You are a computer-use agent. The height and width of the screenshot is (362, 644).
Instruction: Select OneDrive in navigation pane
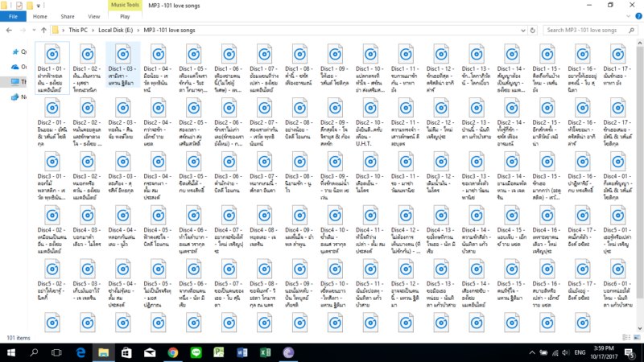pyautogui.click(x=19, y=67)
